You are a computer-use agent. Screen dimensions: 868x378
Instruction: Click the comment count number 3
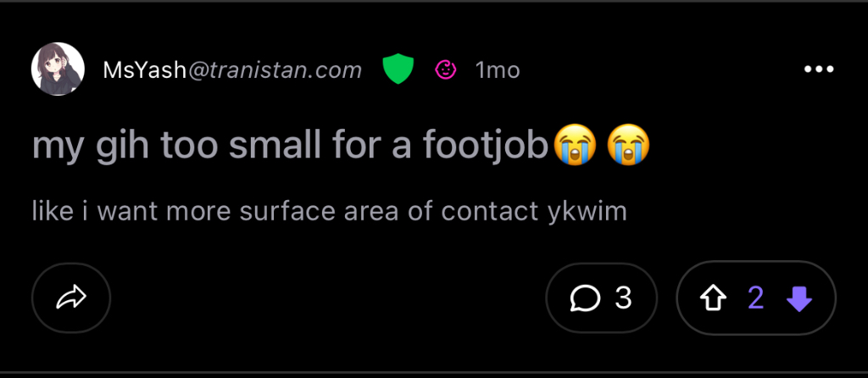point(623,297)
